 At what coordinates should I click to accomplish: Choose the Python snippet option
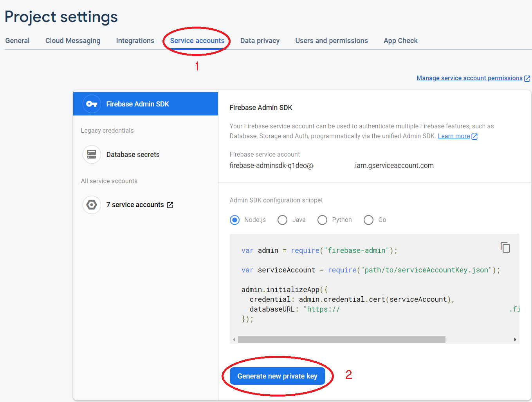pyautogui.click(x=322, y=220)
